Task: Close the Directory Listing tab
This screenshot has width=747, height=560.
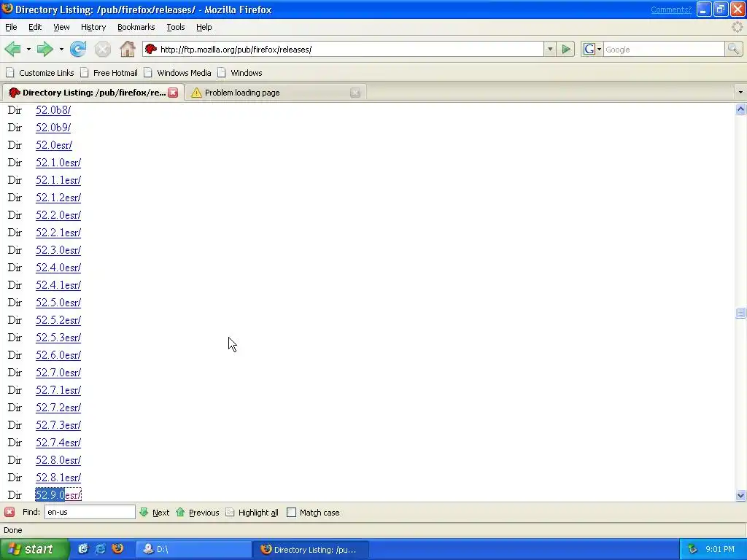Action: (173, 93)
